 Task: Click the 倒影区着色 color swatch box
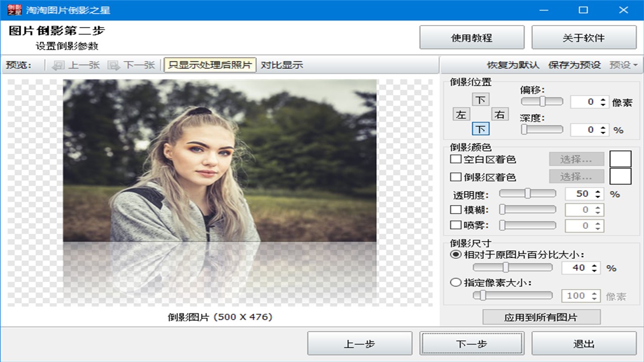[620, 176]
